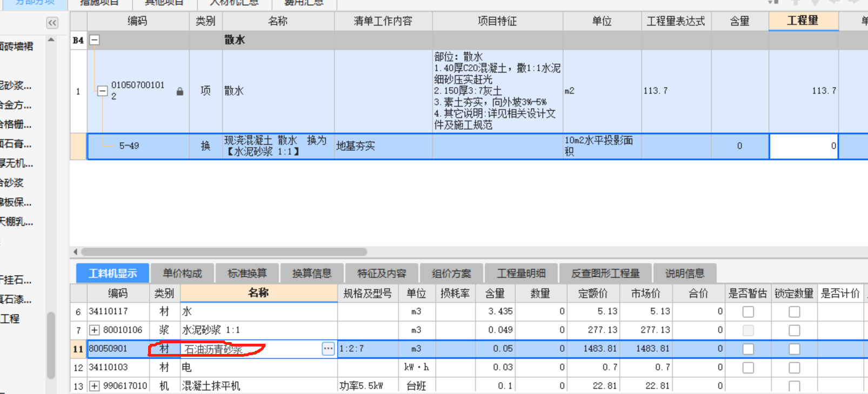Click the 单位 cell kW·h
Image resolution: width=868 pixels, height=394 pixels.
tap(416, 368)
